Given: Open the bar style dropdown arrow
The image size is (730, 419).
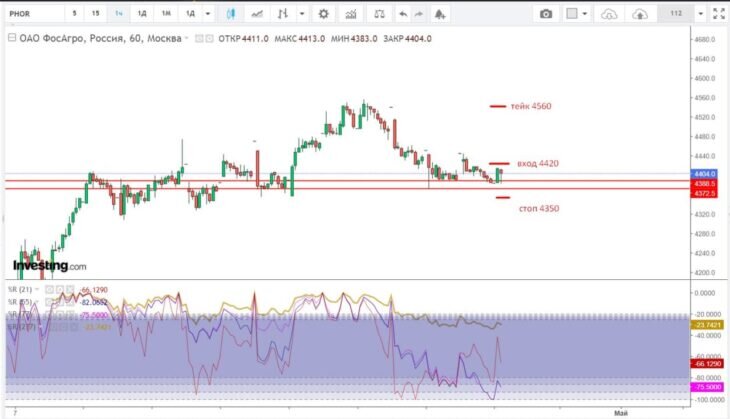Looking at the screenshot, I should [302, 14].
